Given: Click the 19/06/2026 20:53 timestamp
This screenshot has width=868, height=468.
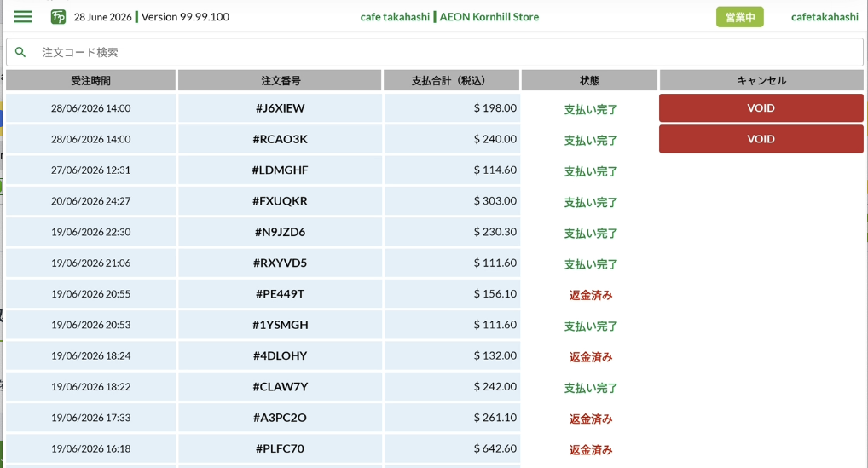Looking at the screenshot, I should coord(90,325).
